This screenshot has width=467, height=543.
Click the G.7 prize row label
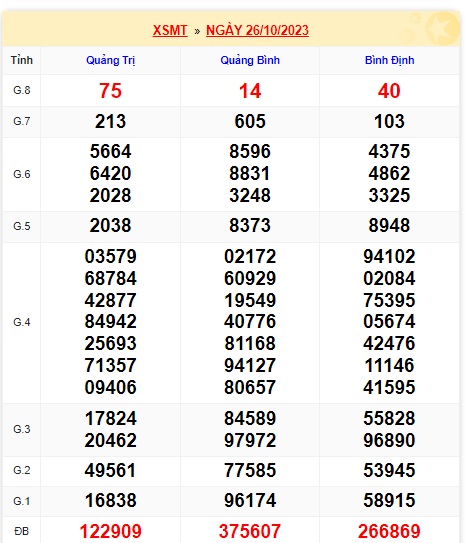(21, 121)
